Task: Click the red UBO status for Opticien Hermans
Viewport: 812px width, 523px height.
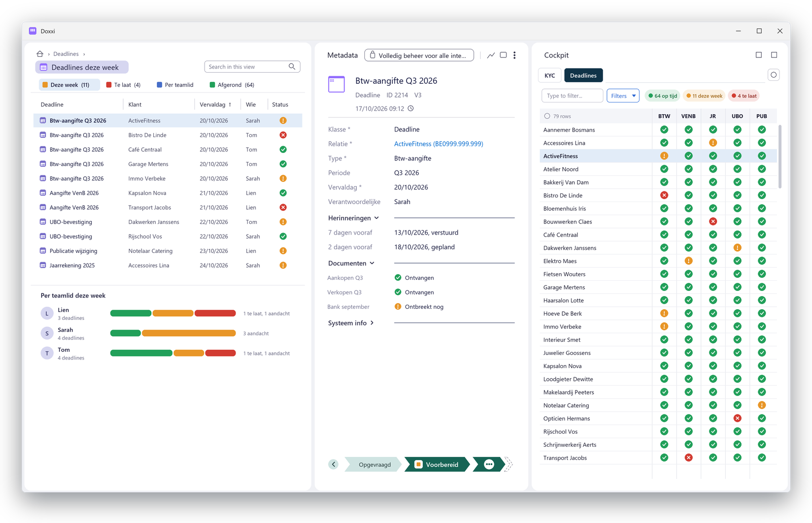Action: 737,418
